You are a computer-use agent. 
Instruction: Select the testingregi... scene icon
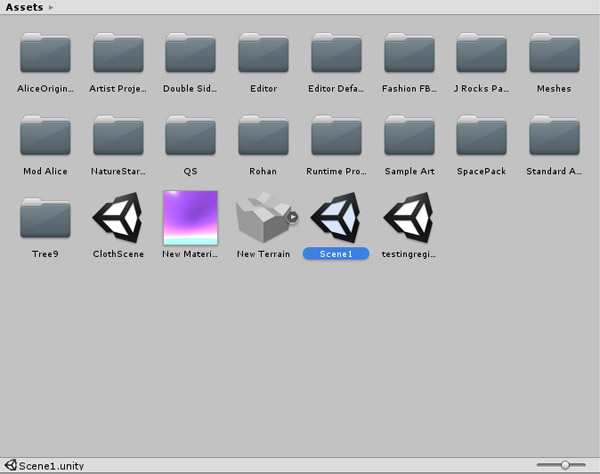point(409,218)
